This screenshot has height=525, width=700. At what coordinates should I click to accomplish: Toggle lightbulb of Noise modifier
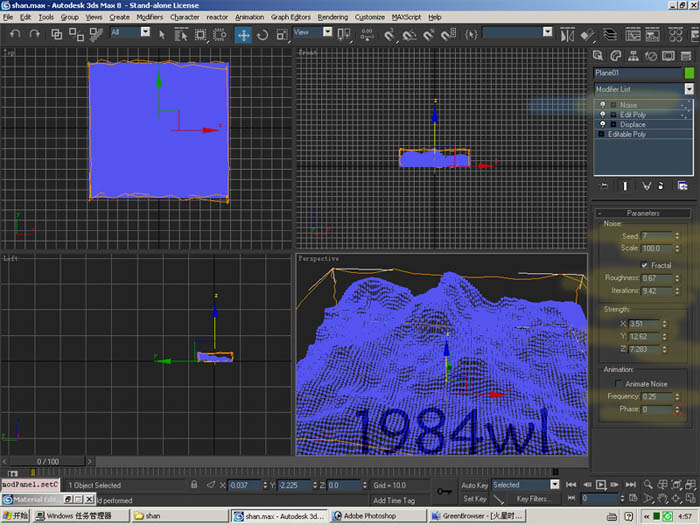pyautogui.click(x=603, y=104)
